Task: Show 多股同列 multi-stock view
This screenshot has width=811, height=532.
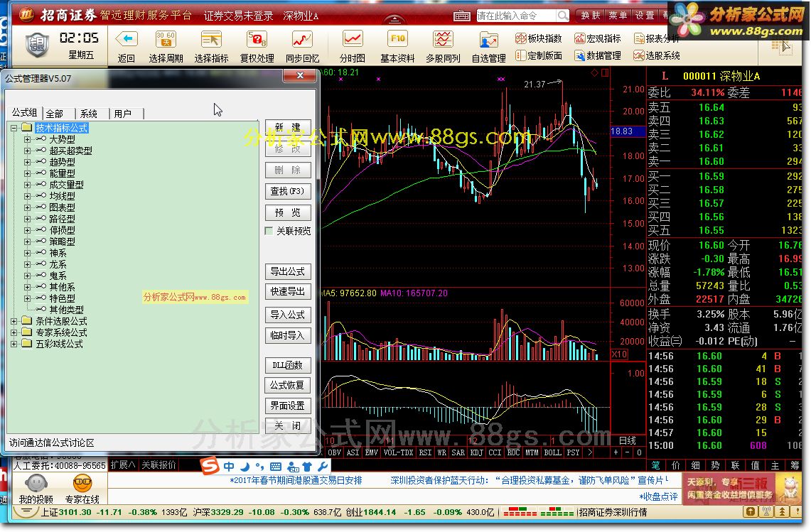Action: [443, 39]
